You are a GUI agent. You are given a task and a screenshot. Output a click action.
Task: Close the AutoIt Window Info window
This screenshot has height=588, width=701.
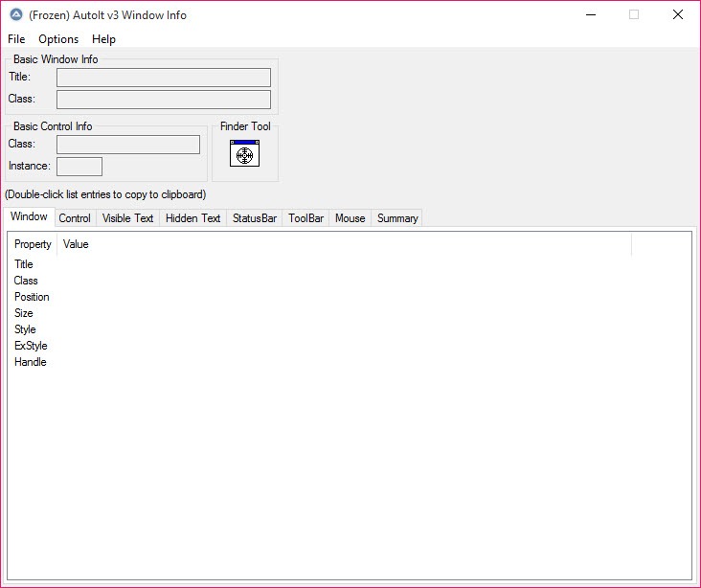pos(678,14)
